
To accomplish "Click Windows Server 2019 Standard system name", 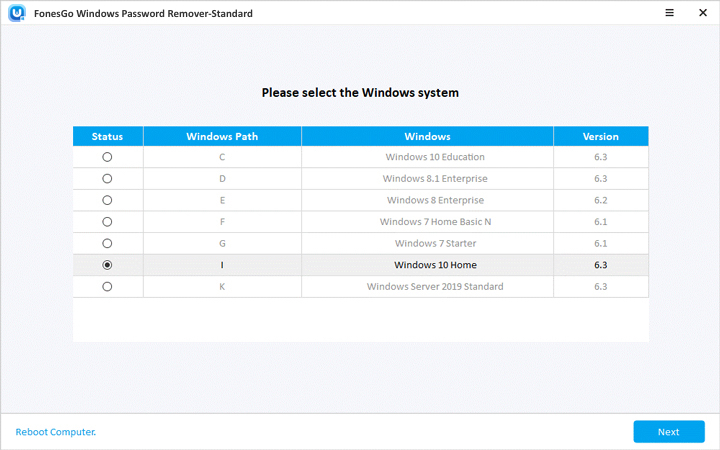I will [435, 287].
